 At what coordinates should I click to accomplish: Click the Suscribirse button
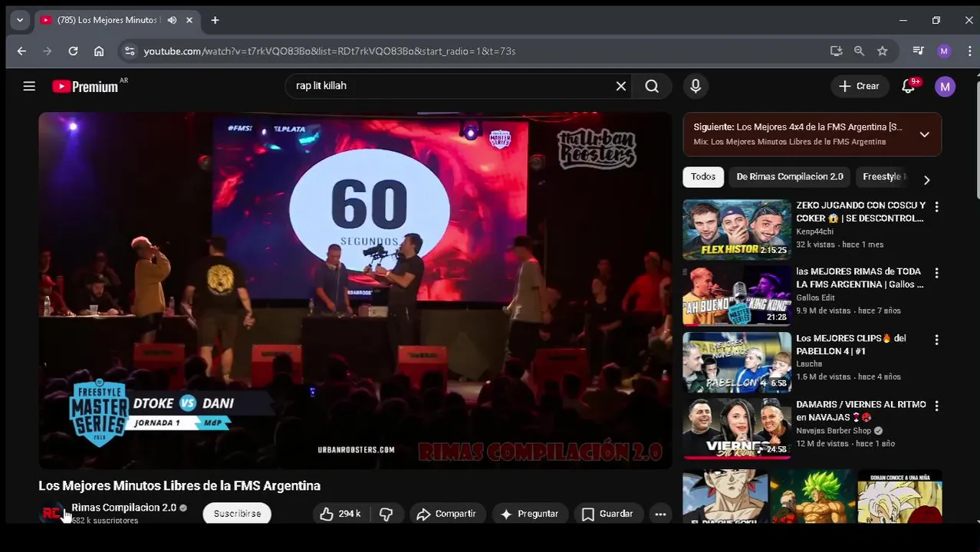(x=237, y=514)
